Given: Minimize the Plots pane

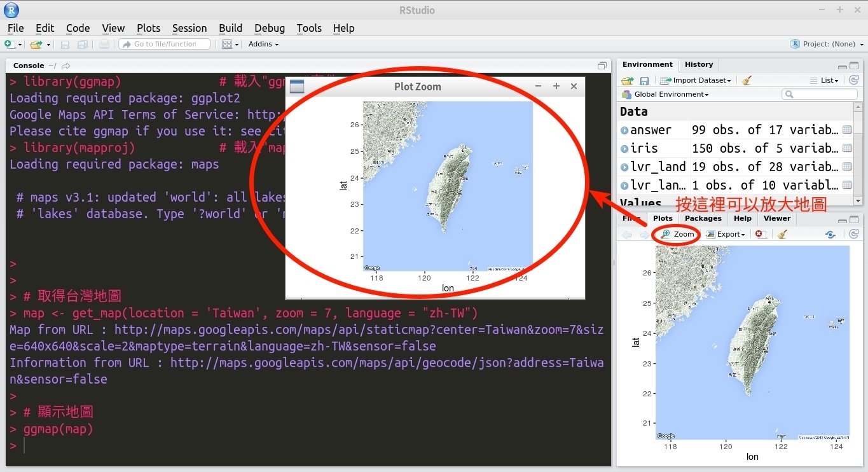Looking at the screenshot, I should (x=843, y=220).
